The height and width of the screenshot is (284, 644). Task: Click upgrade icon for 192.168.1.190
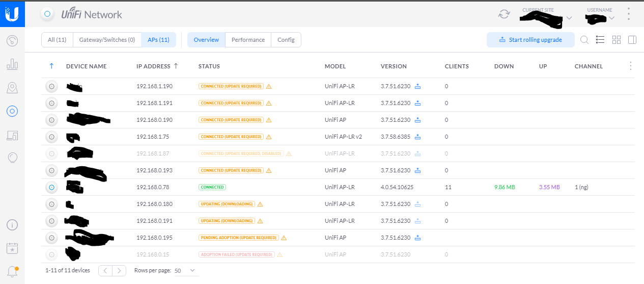pos(418,87)
